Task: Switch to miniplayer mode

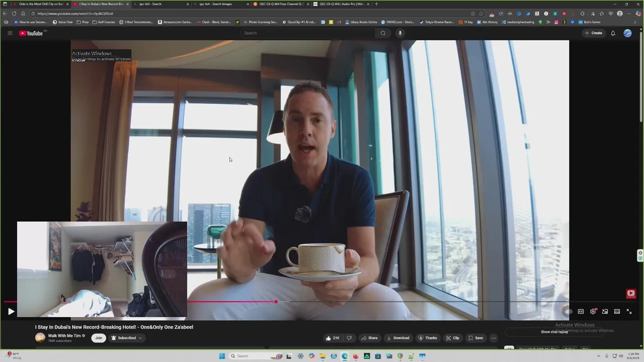Action: point(605,312)
